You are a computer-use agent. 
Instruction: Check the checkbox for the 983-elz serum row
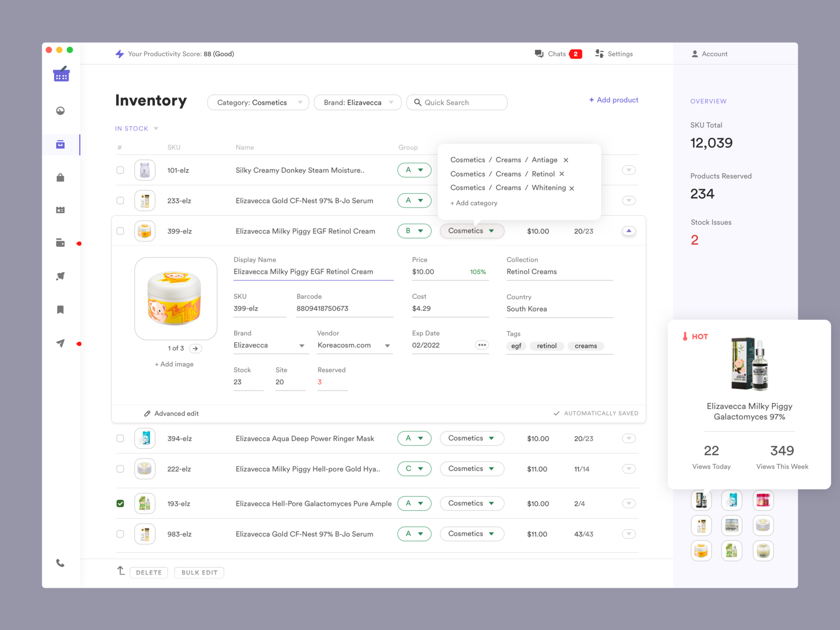[120, 533]
